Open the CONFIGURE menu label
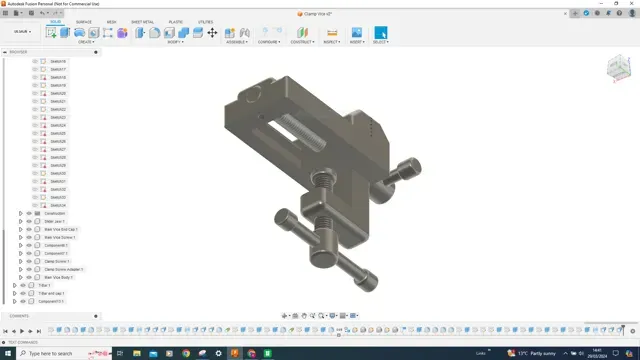The width and height of the screenshot is (640, 360). point(269,42)
